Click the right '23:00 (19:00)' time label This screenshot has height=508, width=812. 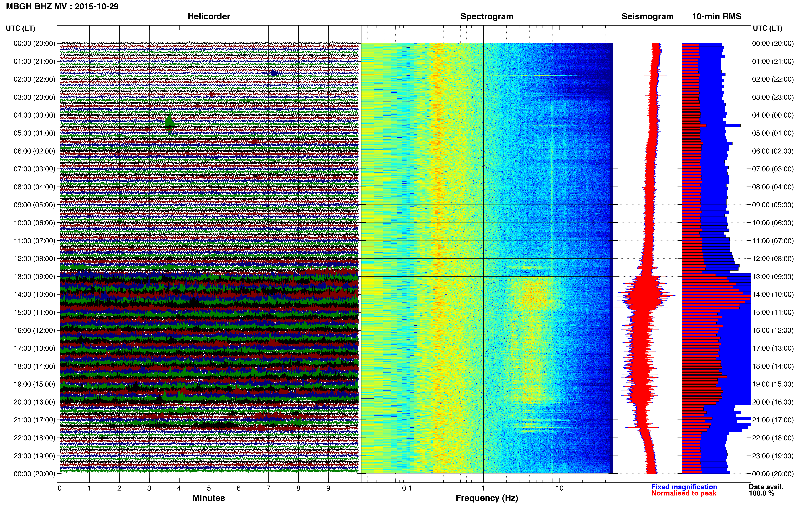coord(773,456)
